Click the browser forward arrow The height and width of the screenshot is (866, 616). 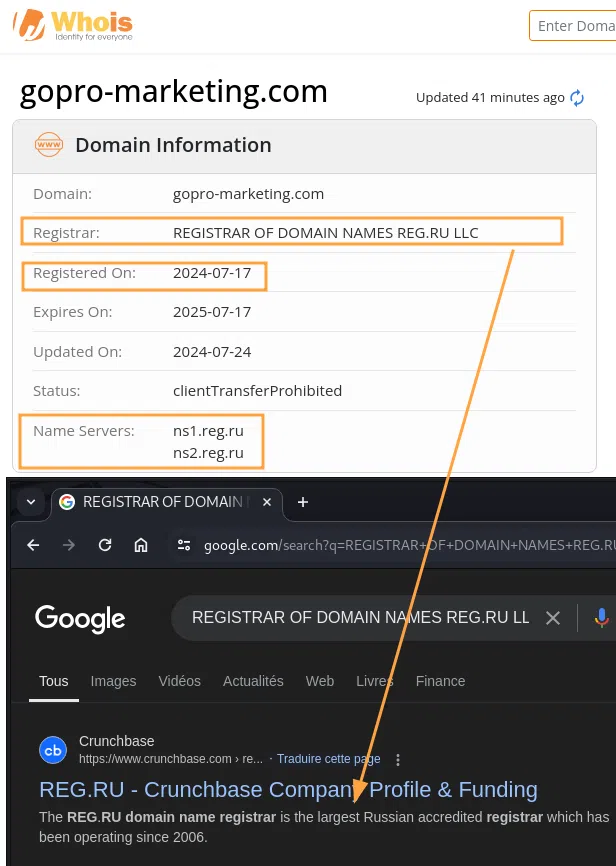(x=68, y=545)
